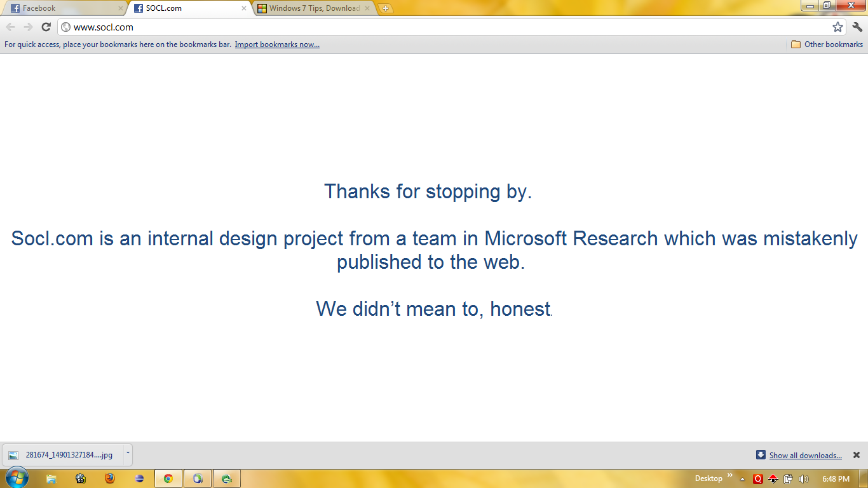Close the Windows 7 Tips tab
The image size is (868, 488).
pos(367,8)
